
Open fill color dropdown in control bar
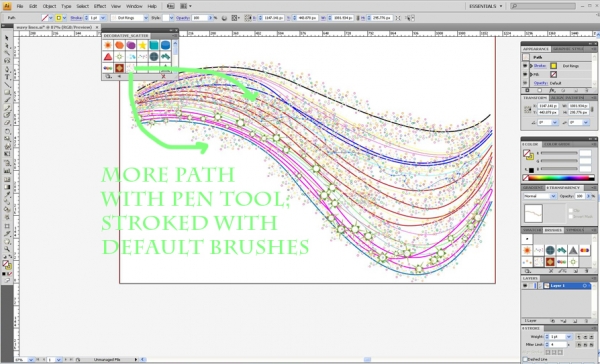[x=51, y=18]
